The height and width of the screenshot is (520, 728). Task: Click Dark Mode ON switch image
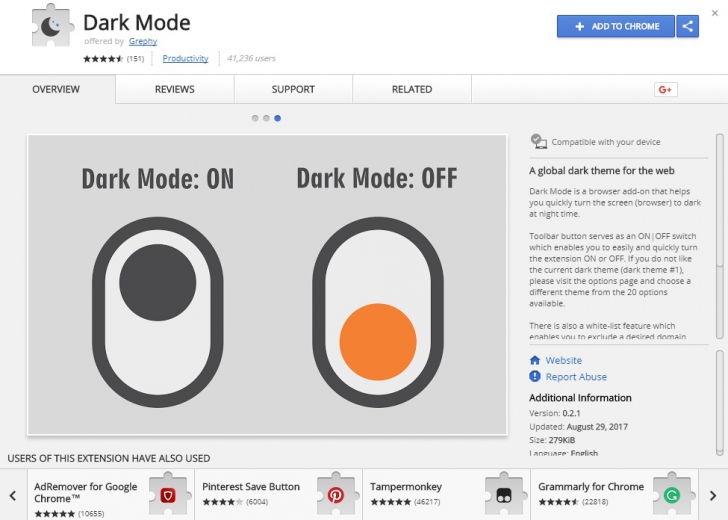pos(157,312)
